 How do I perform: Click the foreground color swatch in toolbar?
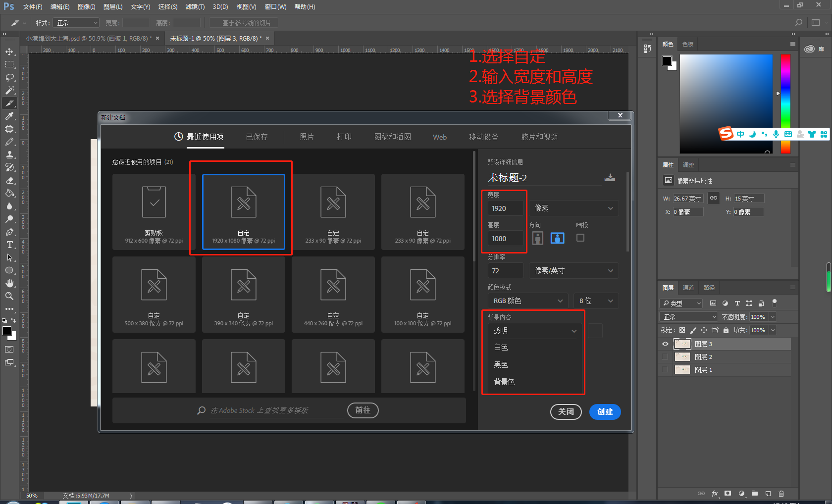pos(7,331)
